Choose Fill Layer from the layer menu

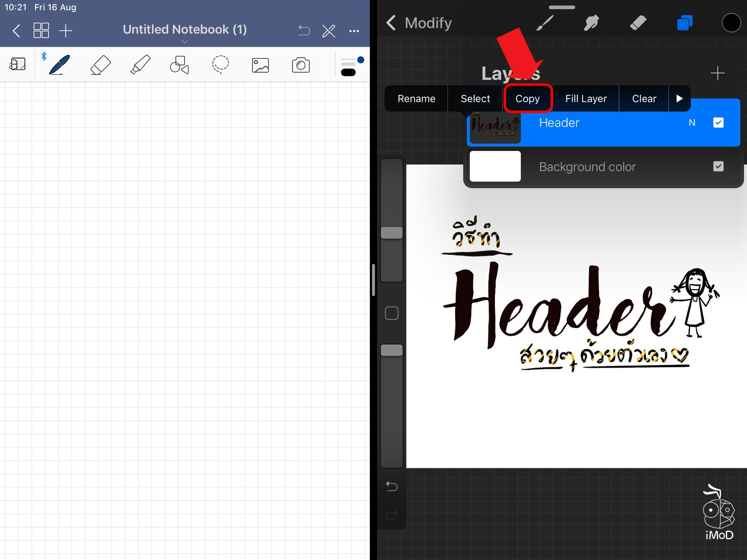pyautogui.click(x=586, y=98)
